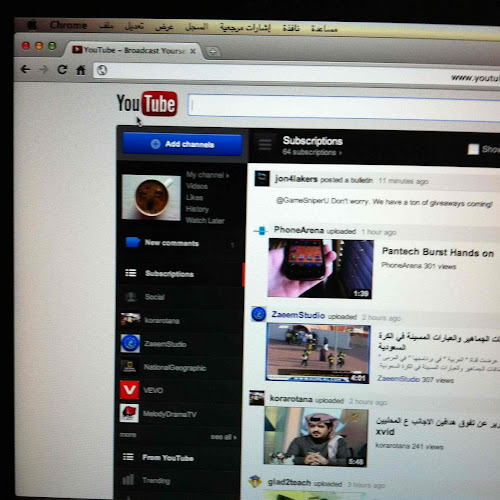Screen dimensions: 500x500
Task: Open the Chrome application menu
Action: 68,25
